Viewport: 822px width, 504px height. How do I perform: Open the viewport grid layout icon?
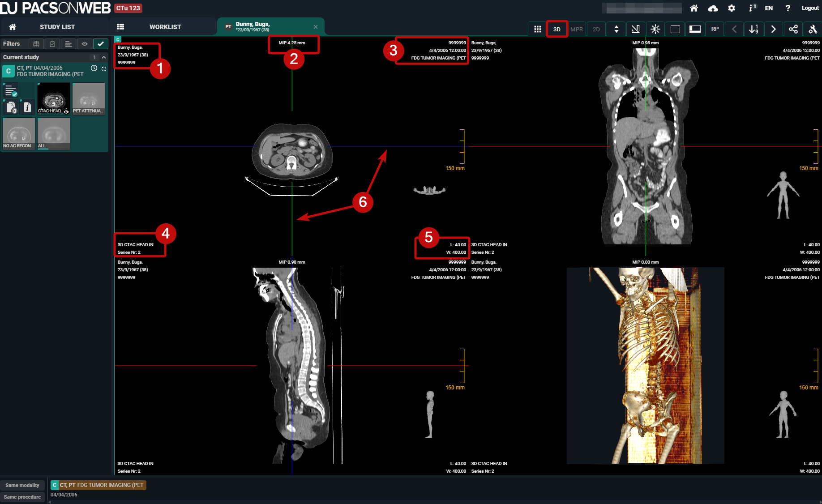pyautogui.click(x=537, y=29)
